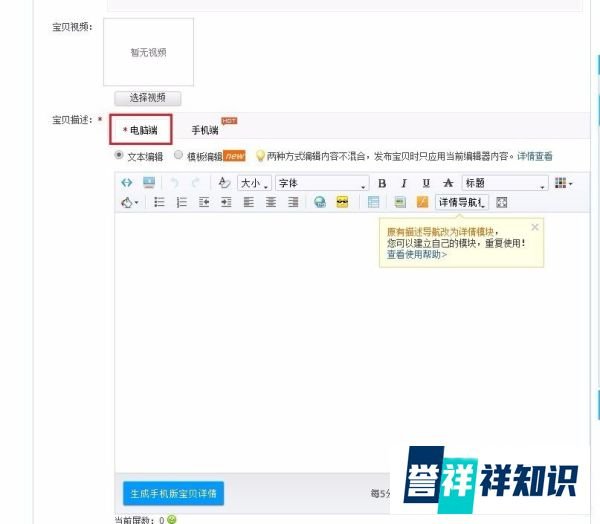The width and height of the screenshot is (600, 524).
Task: Align text left
Action: tap(249, 202)
